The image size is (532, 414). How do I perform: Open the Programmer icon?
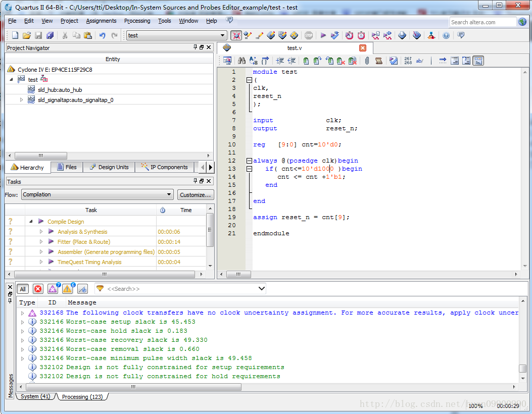[417, 35]
